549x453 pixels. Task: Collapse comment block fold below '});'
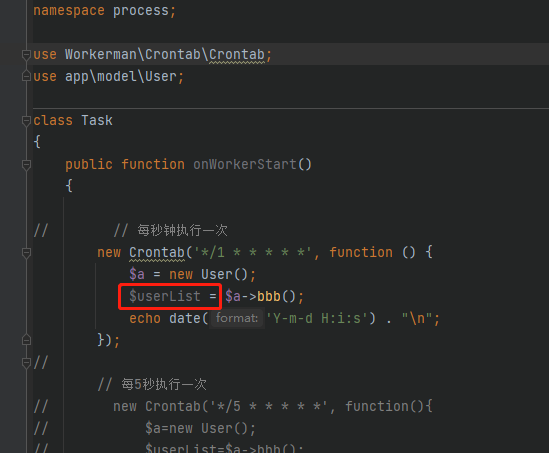[x=26, y=363]
